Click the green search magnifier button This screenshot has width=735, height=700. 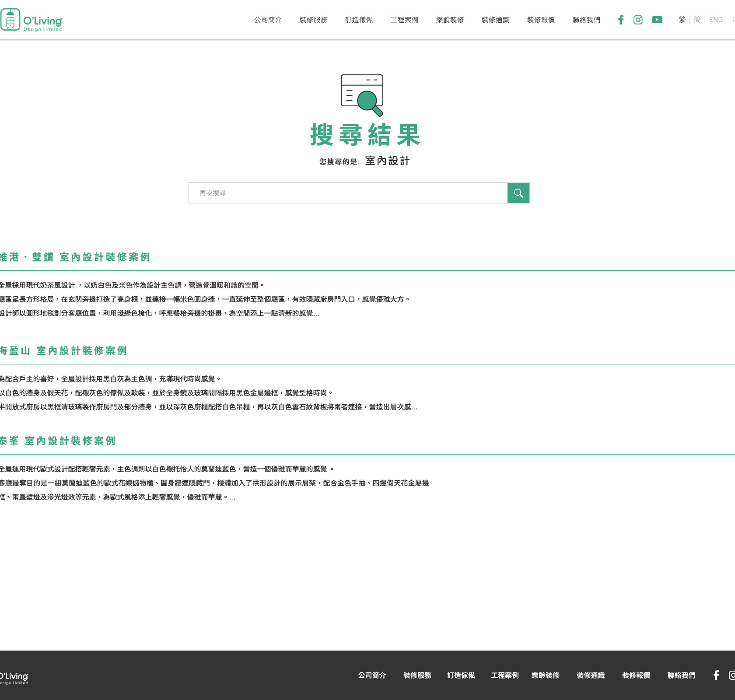click(518, 193)
